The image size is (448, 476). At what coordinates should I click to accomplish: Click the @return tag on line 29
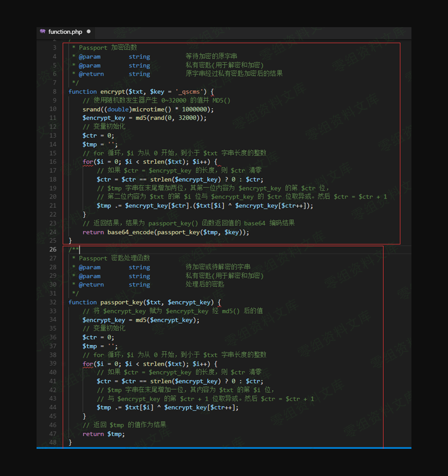pos(91,285)
